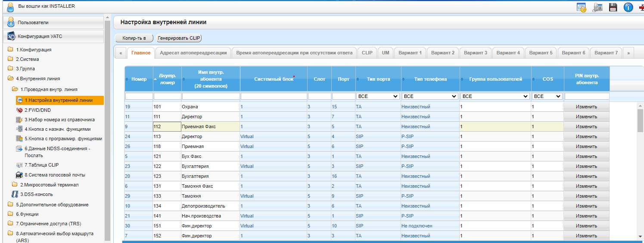Click the desk phone icon in top toolbar
The height and width of the screenshot is (243, 644).
point(597,7)
